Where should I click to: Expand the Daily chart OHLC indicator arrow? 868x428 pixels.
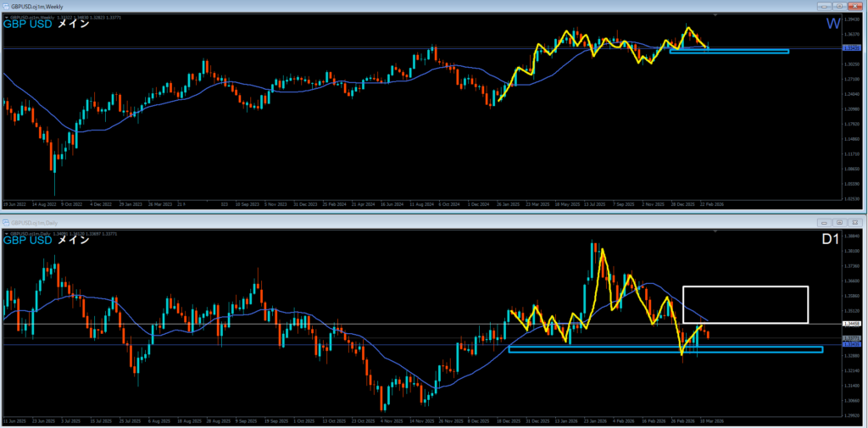coord(5,233)
